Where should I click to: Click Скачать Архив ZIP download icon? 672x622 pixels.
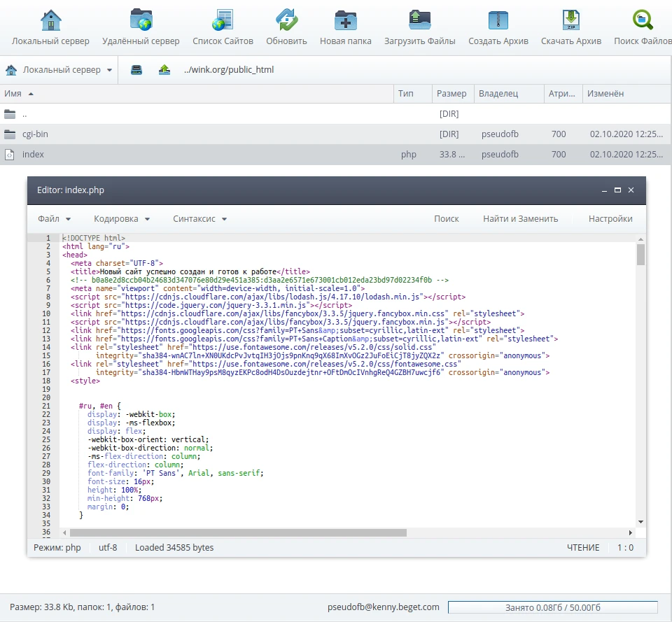point(570,20)
